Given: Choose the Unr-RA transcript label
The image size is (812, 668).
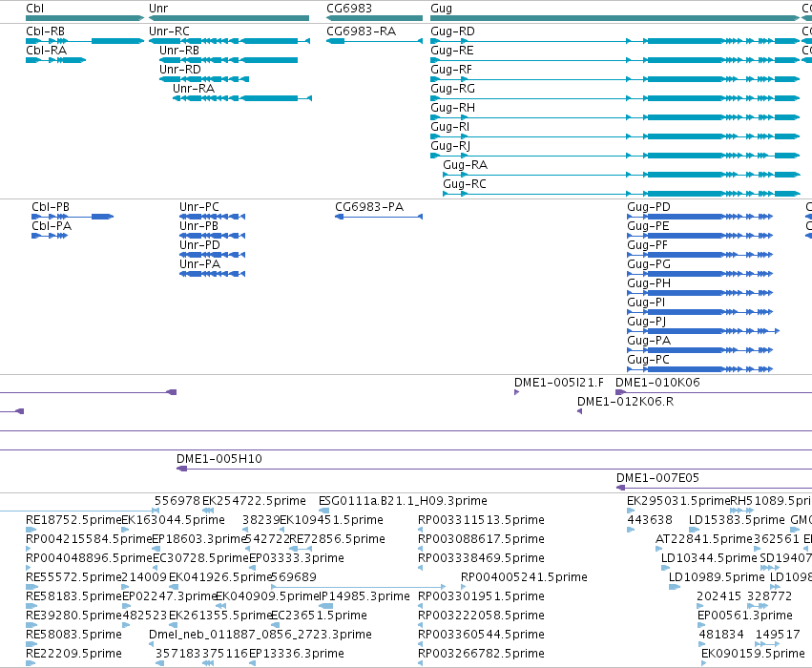Looking at the screenshot, I should click(194, 89).
